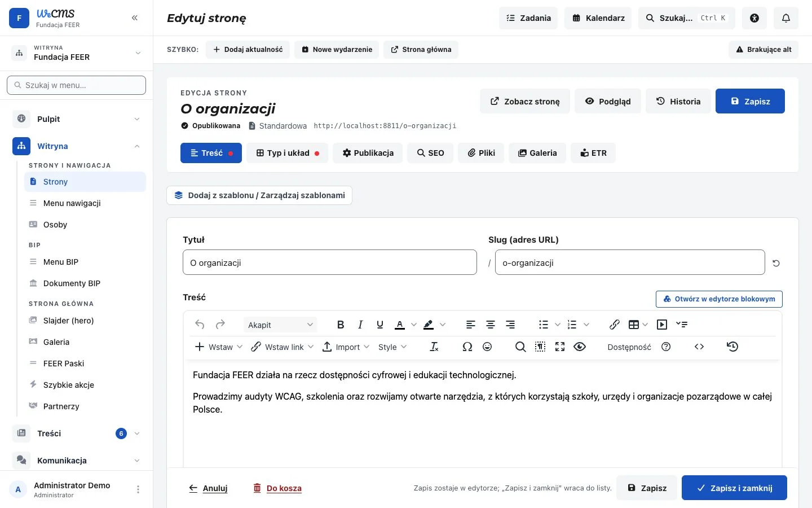Undo the last edit in the editor
Viewport: 812px width, 508px height.
pyautogui.click(x=200, y=325)
